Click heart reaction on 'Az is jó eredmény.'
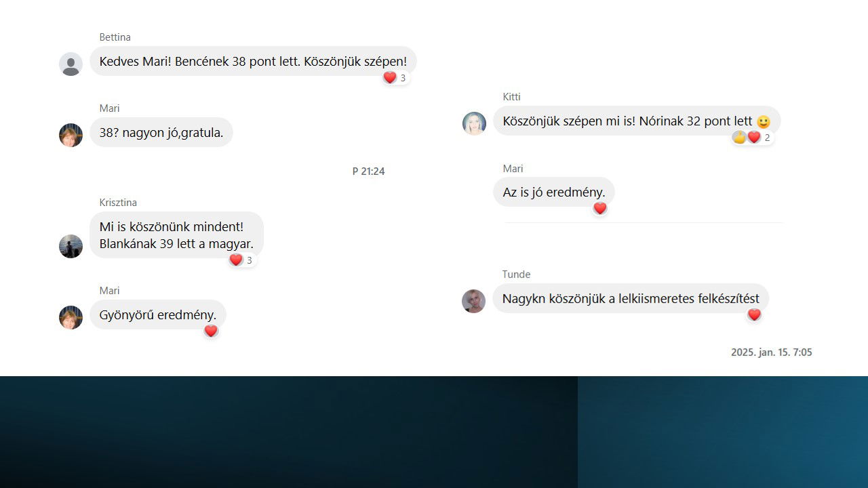The width and height of the screenshot is (868, 488). (x=600, y=209)
